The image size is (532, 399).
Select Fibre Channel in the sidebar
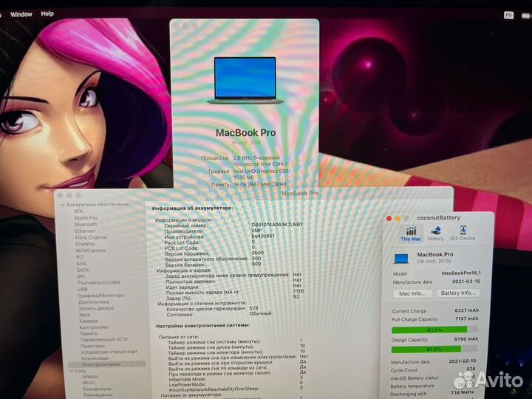(92, 237)
